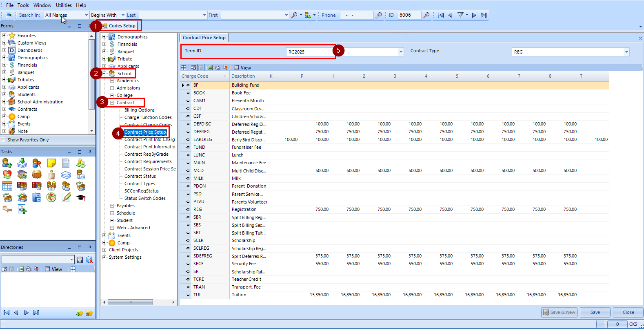Image resolution: width=644 pixels, height=329 pixels.
Task: Open the yellow sticky note task
Action: click(51, 163)
